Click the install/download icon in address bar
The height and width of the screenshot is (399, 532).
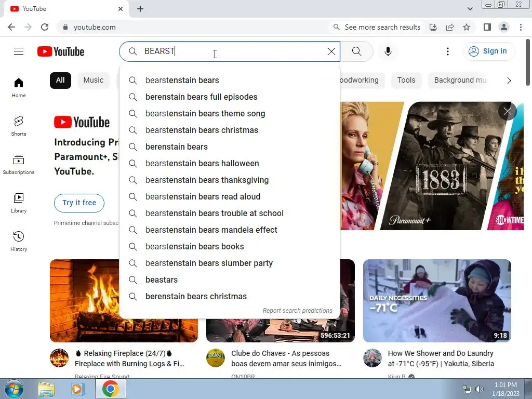433,27
